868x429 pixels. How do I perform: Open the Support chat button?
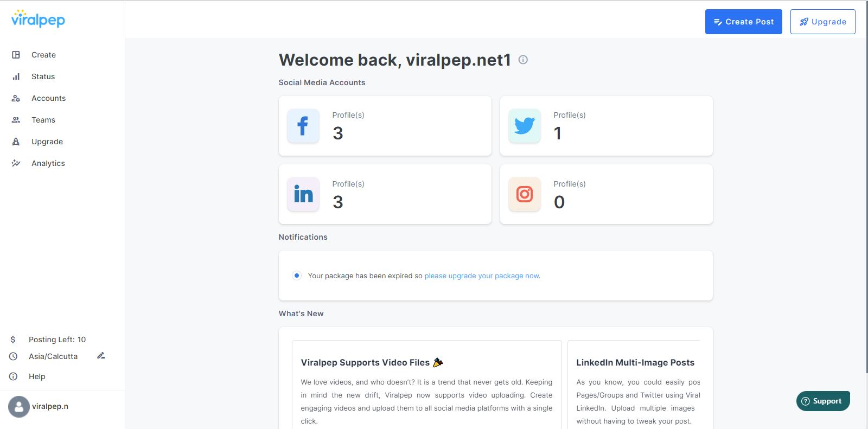pyautogui.click(x=823, y=401)
